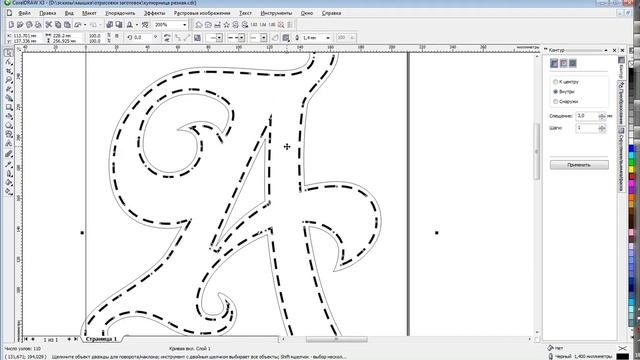Open the Outline tool flyout

[x=9, y=173]
